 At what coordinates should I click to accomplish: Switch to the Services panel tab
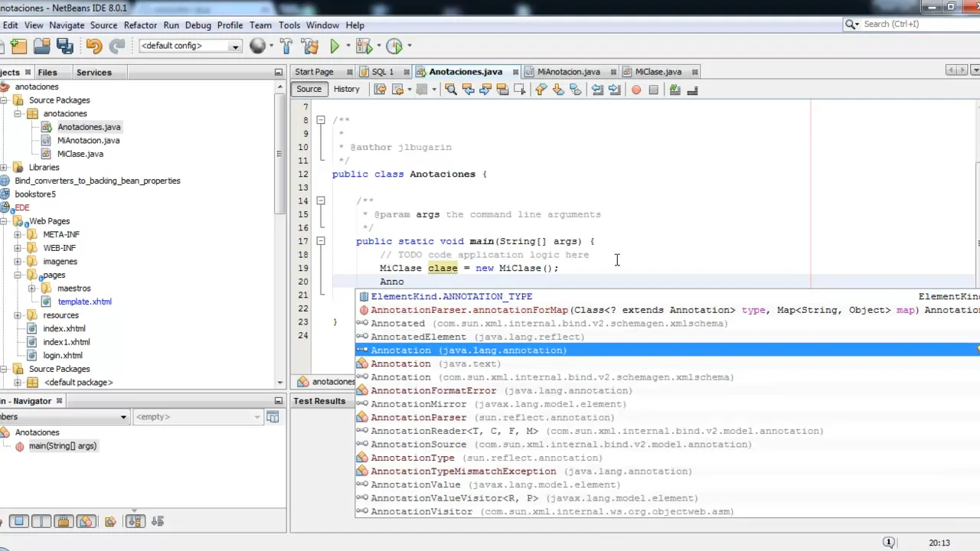[x=94, y=72]
